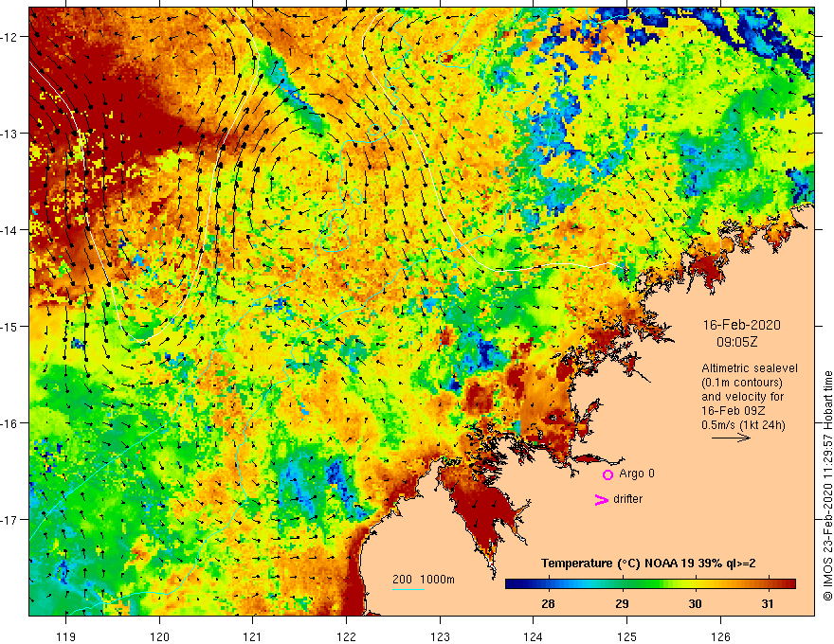The width and height of the screenshot is (834, 644).
Task: Click longitude axis label 123
Action: point(440,636)
